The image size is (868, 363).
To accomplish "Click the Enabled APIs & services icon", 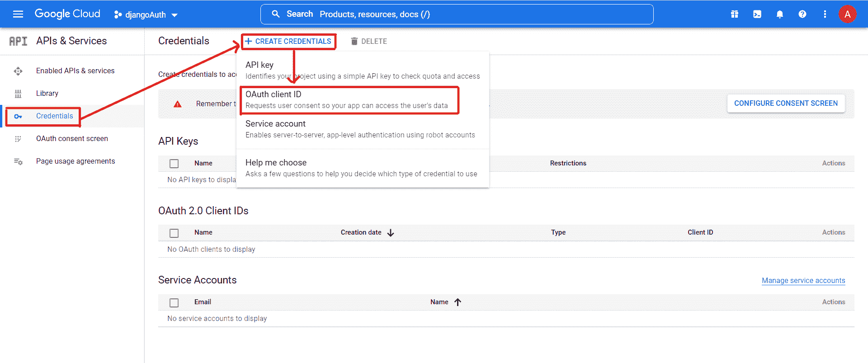I will click(x=18, y=71).
